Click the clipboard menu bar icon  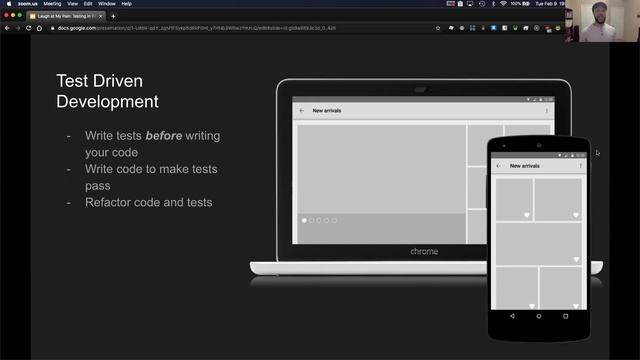[x=460, y=4]
